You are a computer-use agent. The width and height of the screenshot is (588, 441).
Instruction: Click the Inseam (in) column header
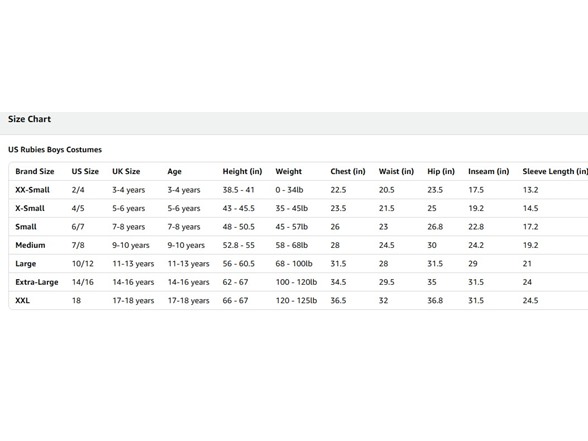tap(488, 171)
